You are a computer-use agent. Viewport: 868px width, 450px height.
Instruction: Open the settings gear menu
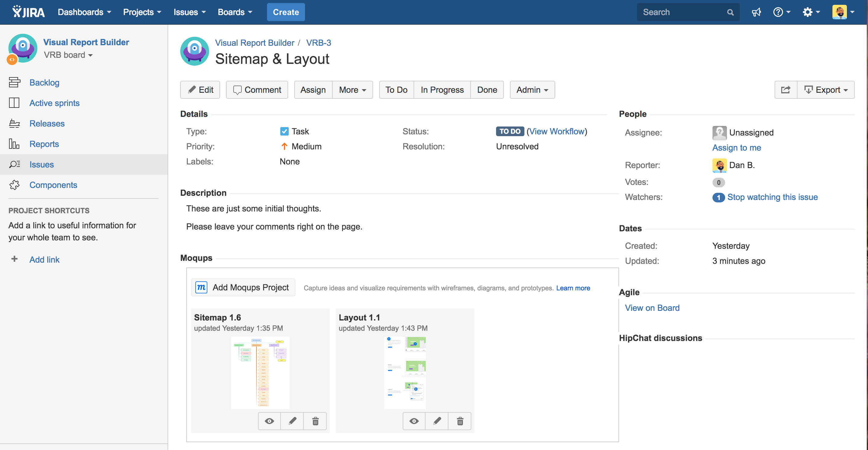click(811, 12)
